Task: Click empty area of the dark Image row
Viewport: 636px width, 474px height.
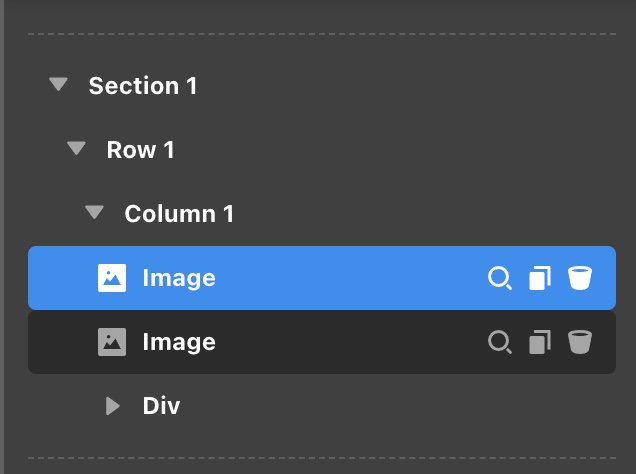Action: pyautogui.click(x=349, y=342)
